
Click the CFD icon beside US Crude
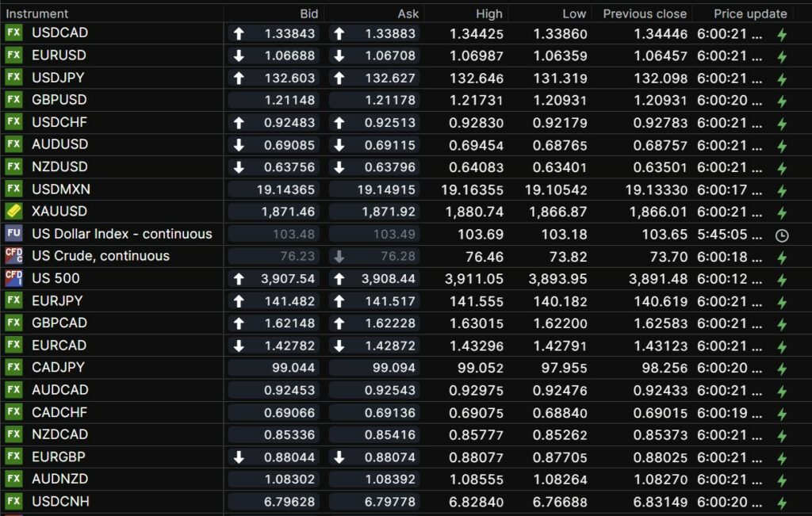click(13, 256)
